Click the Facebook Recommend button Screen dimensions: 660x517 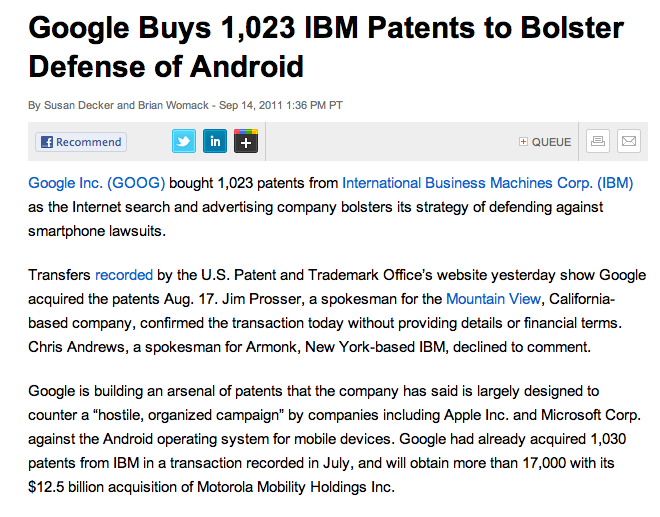pos(81,142)
